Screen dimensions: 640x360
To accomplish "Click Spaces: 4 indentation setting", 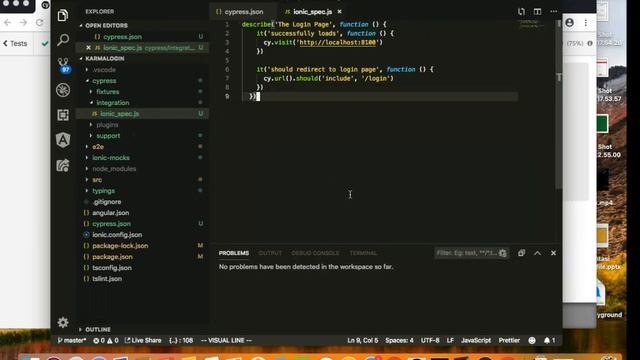I will coord(399,340).
